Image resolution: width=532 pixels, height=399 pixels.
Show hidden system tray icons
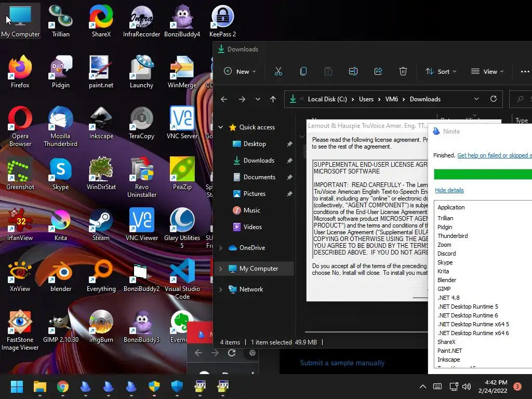423,386
